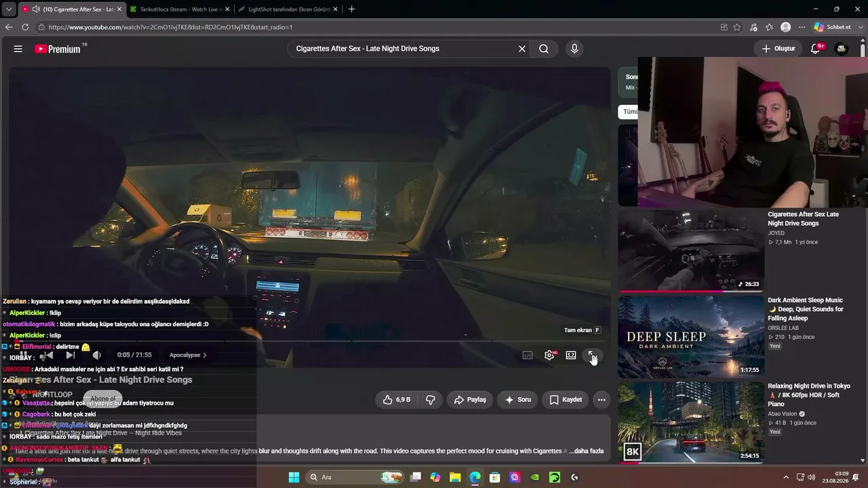This screenshot has width=868, height=488.
Task: Focus the browser address bar URL
Action: pos(170,27)
